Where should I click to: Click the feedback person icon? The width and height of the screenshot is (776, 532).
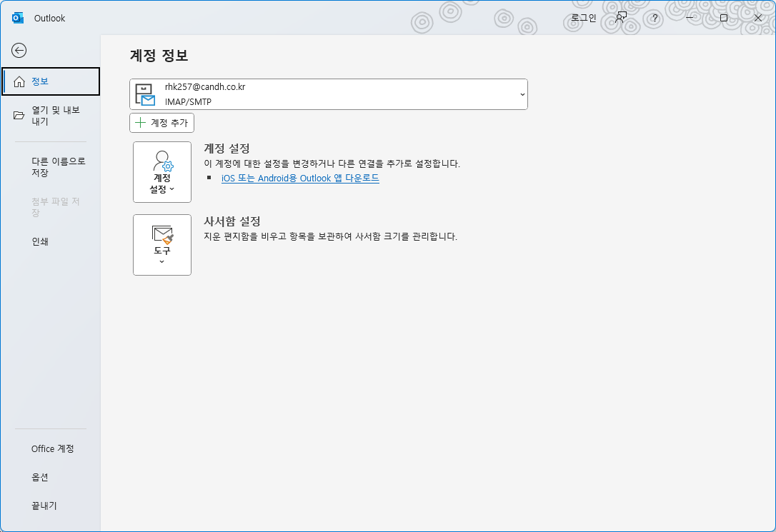pos(621,18)
